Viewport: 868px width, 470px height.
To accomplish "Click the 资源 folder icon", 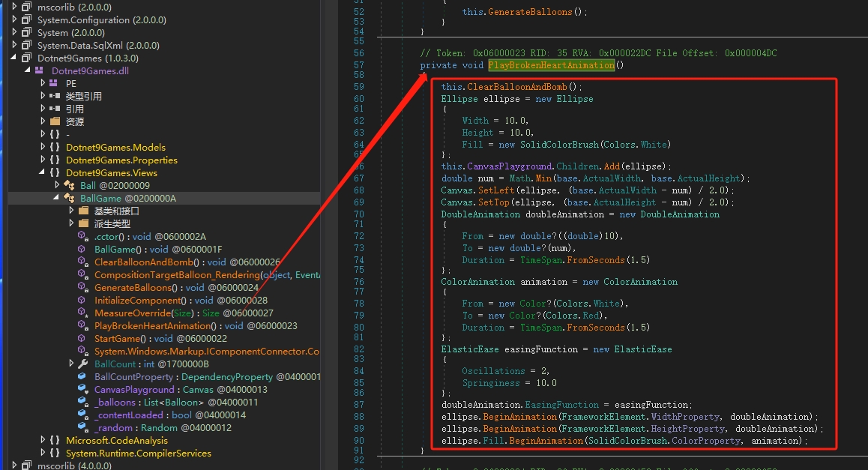I will (55, 121).
